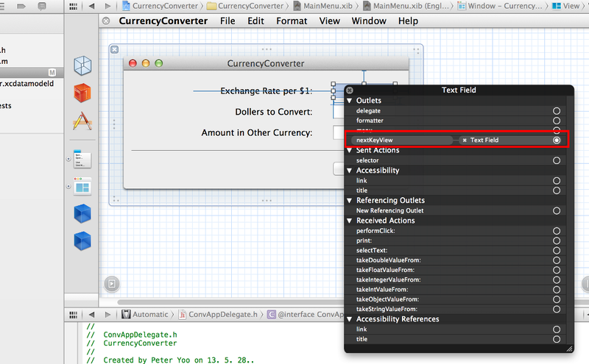Image resolution: width=589 pixels, height=364 pixels.
Task: Click the related files grid icon
Action: (74, 5)
